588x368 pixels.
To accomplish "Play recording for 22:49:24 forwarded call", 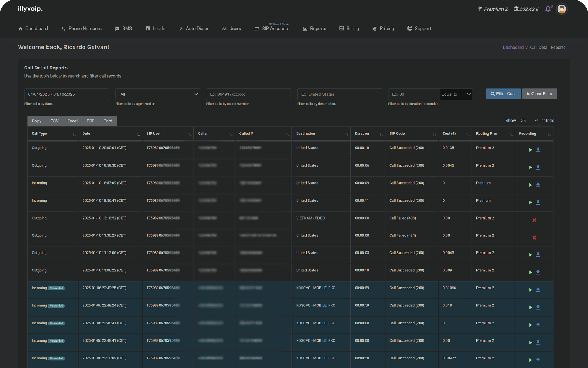I will click(530, 307).
